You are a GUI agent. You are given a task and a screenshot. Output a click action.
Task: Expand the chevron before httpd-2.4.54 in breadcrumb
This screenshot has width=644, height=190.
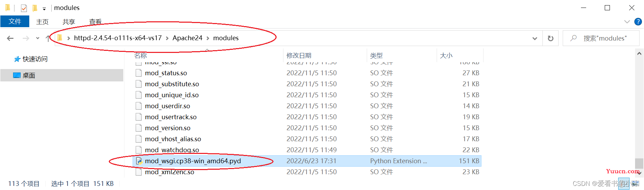[x=69, y=38]
